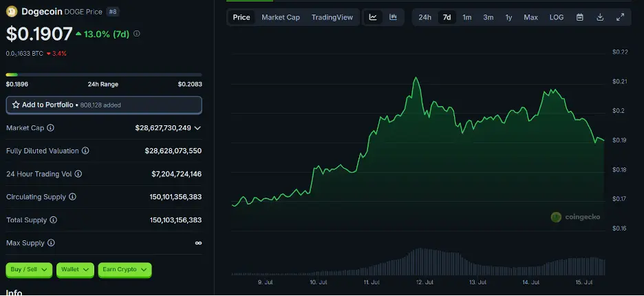The height and width of the screenshot is (296, 644).
Task: Switch to line chart view icon
Action: click(x=373, y=17)
